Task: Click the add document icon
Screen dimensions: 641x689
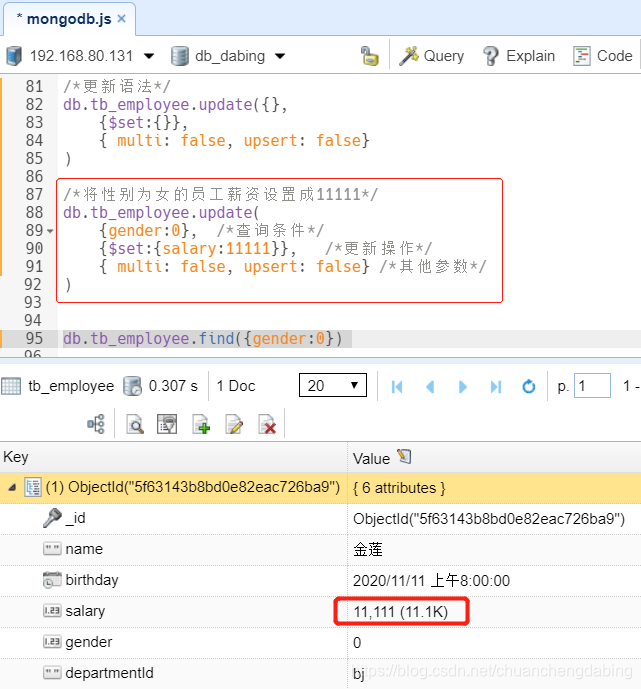Action: coord(201,424)
